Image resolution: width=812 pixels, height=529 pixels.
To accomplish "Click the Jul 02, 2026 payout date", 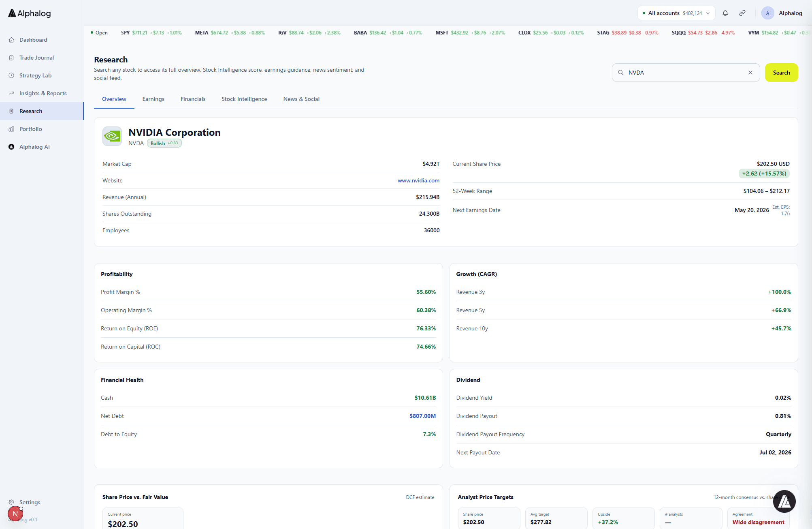I will [775, 452].
